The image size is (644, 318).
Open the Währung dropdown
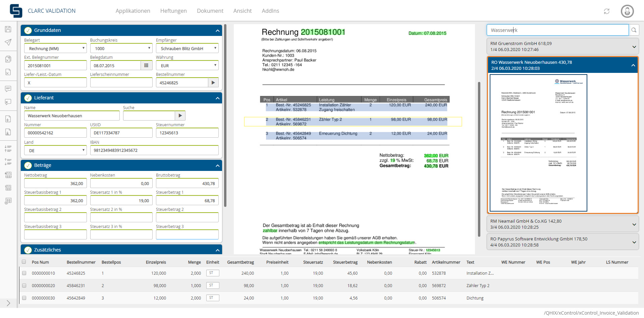coord(187,65)
